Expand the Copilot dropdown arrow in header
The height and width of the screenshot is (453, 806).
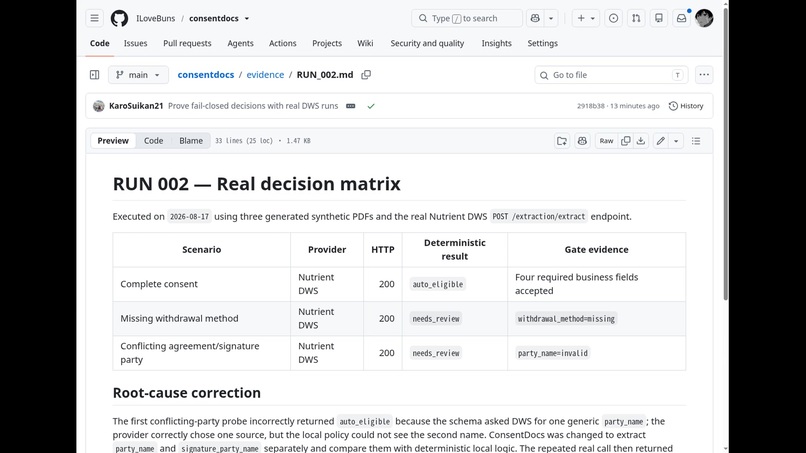coord(551,19)
